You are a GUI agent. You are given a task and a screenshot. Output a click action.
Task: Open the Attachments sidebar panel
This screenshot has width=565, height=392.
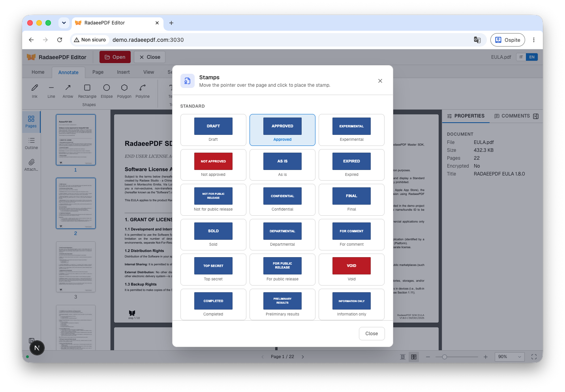pyautogui.click(x=31, y=165)
